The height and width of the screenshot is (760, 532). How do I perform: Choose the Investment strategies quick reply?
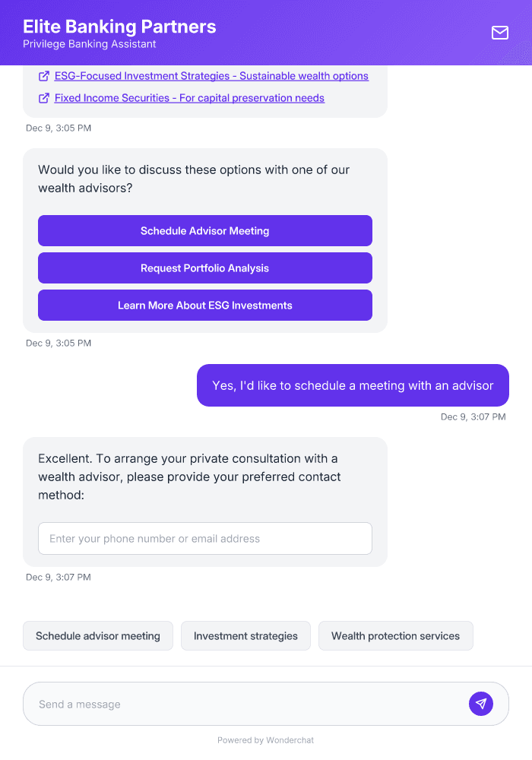point(245,635)
